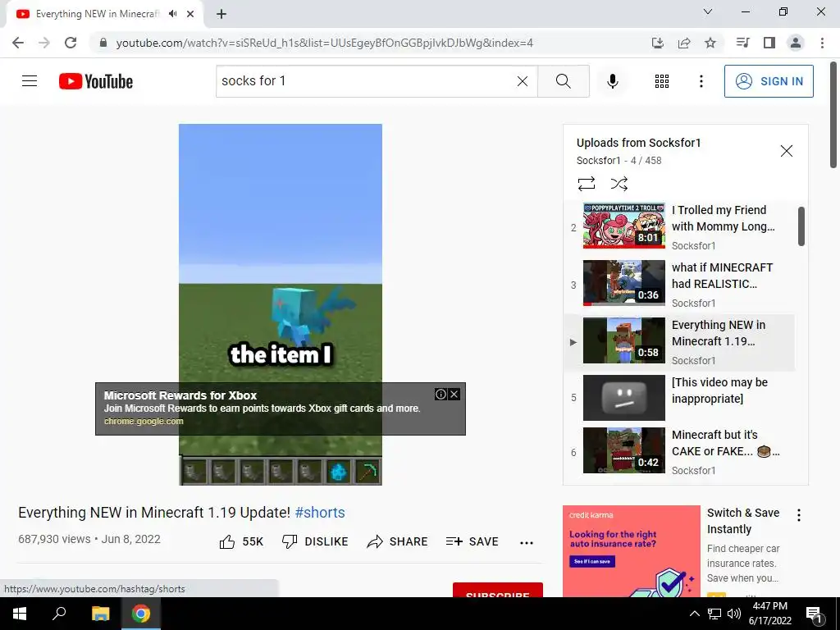Click SAVE to playlist button
840x630 pixels.
(472, 541)
